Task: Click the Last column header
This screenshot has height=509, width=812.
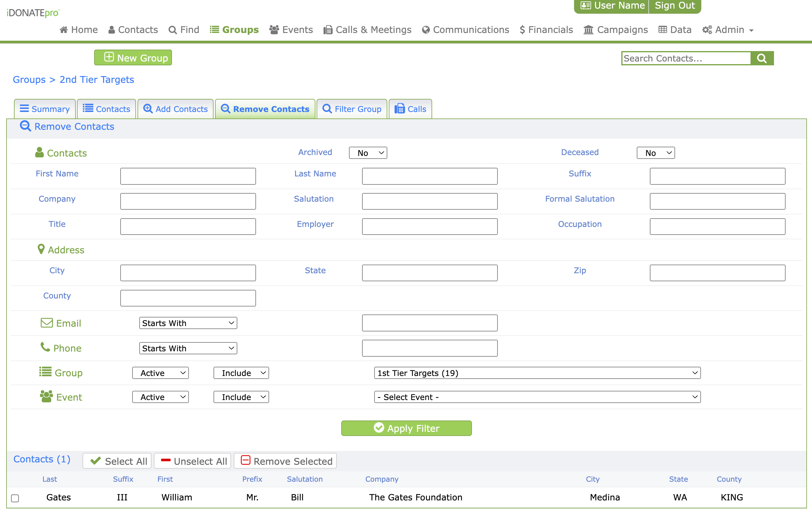Action: click(x=50, y=479)
